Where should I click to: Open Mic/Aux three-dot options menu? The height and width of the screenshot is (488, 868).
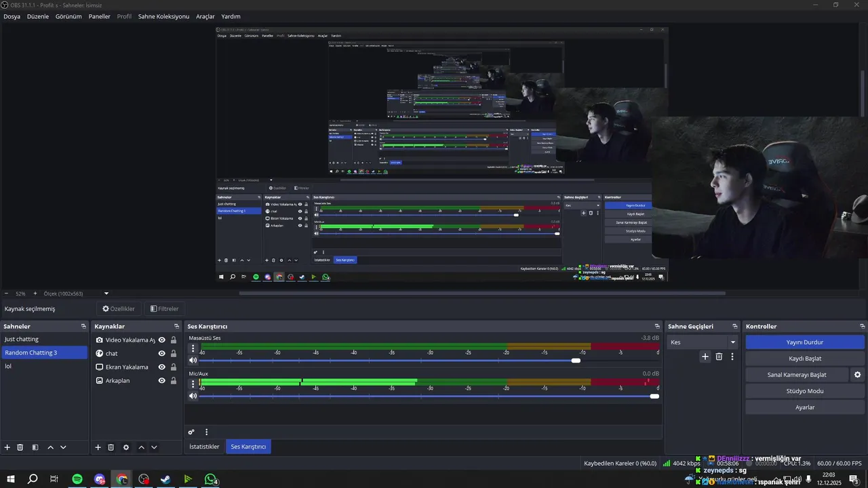click(x=193, y=384)
